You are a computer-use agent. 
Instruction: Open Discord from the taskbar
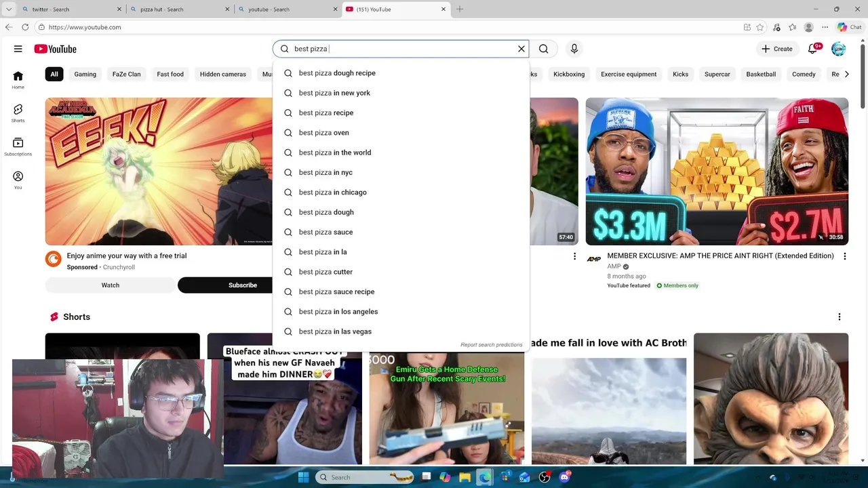tap(564, 477)
